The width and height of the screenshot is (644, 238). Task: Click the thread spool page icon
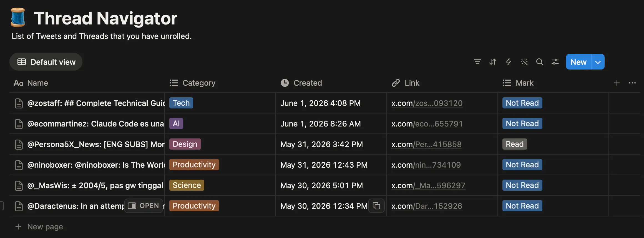click(x=18, y=17)
